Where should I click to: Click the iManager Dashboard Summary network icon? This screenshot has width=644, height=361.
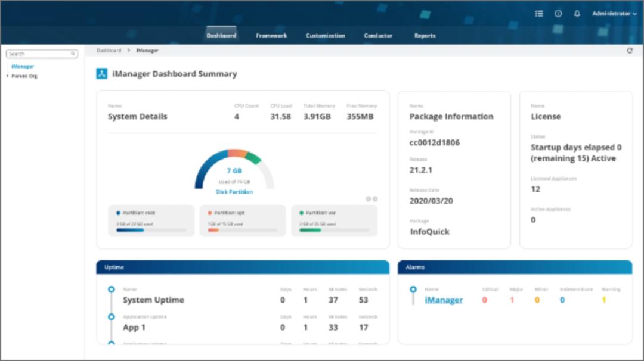[x=102, y=74]
